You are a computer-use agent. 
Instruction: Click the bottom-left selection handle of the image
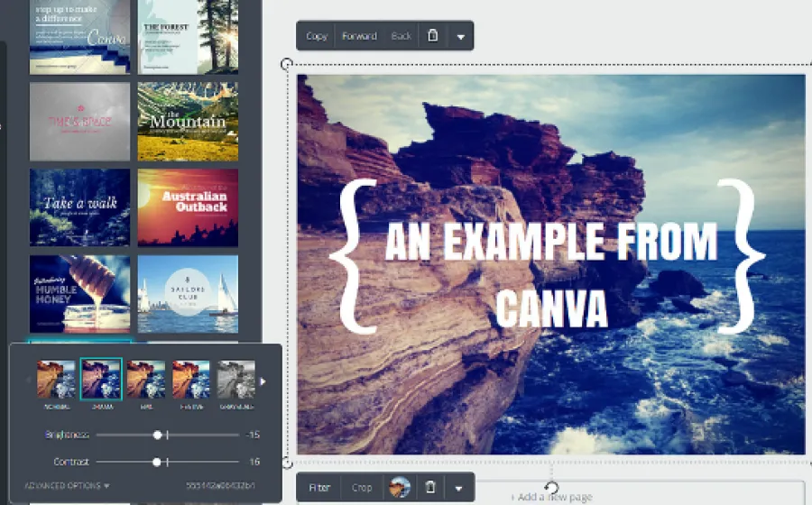288,464
